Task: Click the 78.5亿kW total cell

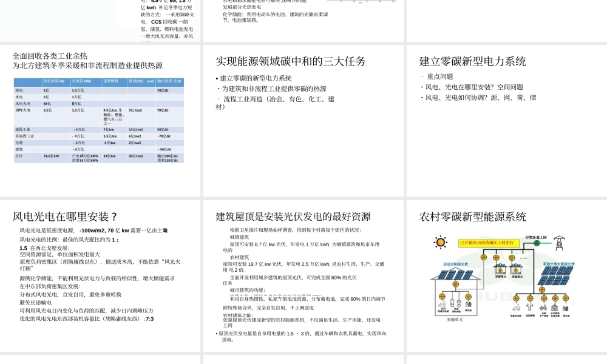Action: click(51, 156)
